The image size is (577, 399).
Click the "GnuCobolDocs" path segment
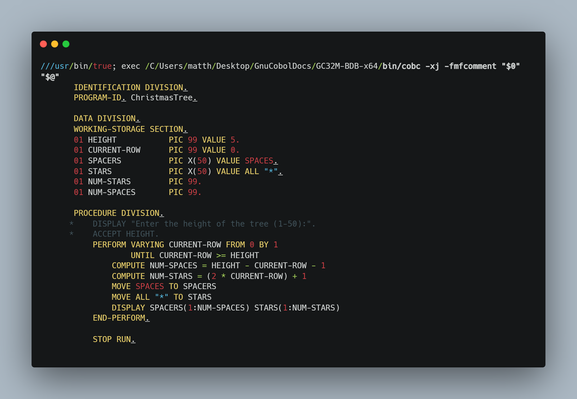(283, 66)
